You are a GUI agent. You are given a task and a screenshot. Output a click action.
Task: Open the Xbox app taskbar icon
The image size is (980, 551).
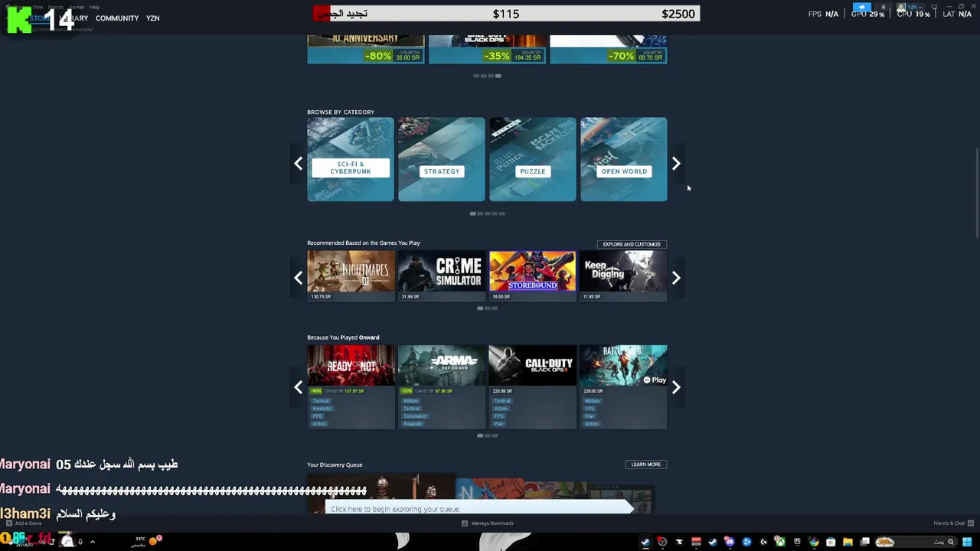780,542
